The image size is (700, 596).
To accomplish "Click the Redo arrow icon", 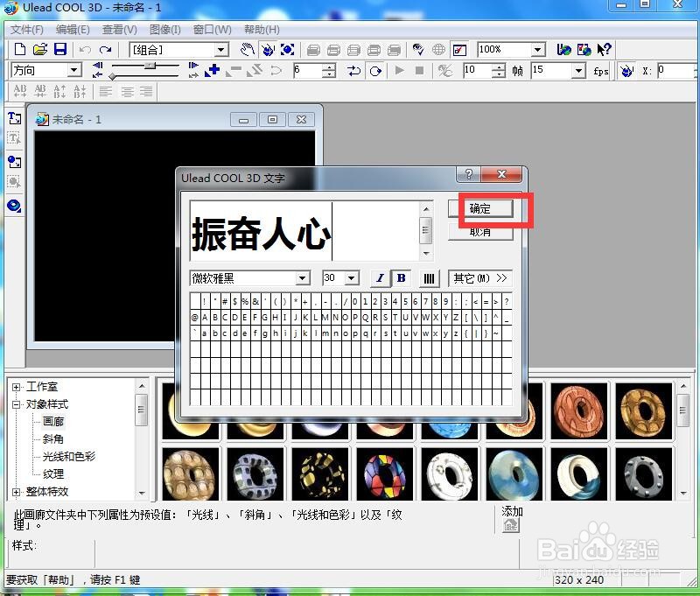I will pyautogui.click(x=105, y=50).
